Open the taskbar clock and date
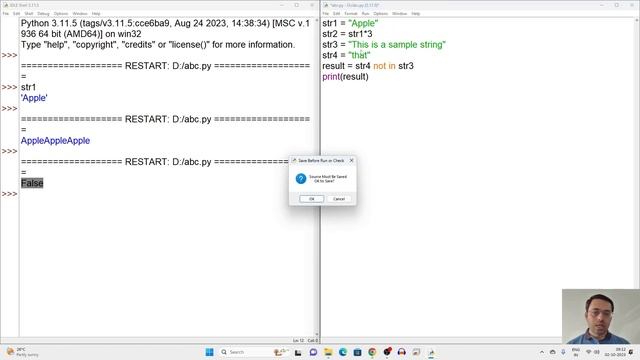Screen dimensions: 640x360 [615, 352]
